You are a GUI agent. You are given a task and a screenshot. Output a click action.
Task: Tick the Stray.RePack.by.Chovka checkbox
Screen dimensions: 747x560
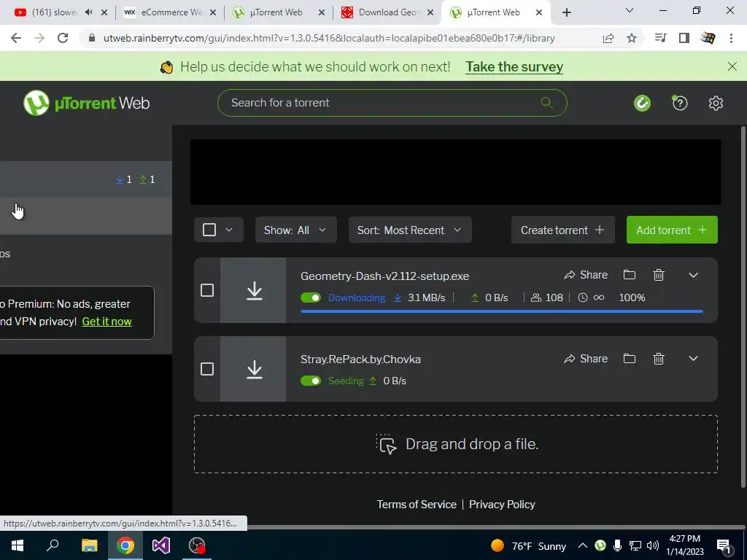206,369
